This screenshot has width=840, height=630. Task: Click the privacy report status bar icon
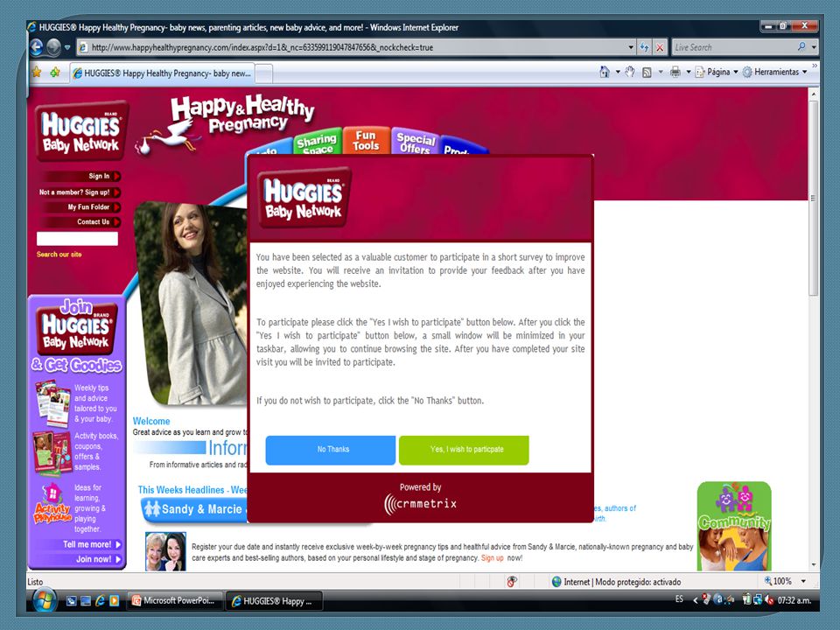[x=512, y=582]
